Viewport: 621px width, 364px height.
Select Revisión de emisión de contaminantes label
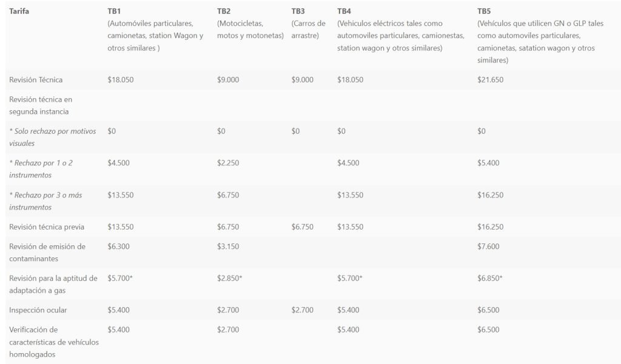pyautogui.click(x=47, y=253)
